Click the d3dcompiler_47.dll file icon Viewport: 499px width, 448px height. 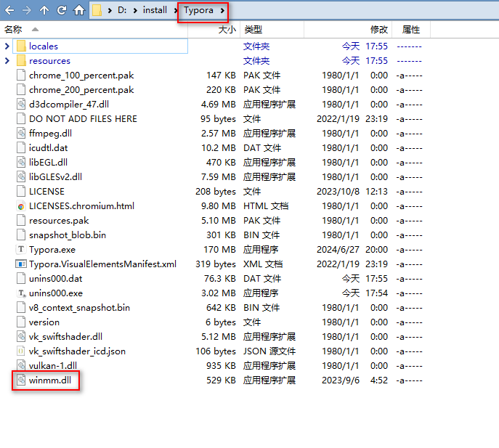21,104
